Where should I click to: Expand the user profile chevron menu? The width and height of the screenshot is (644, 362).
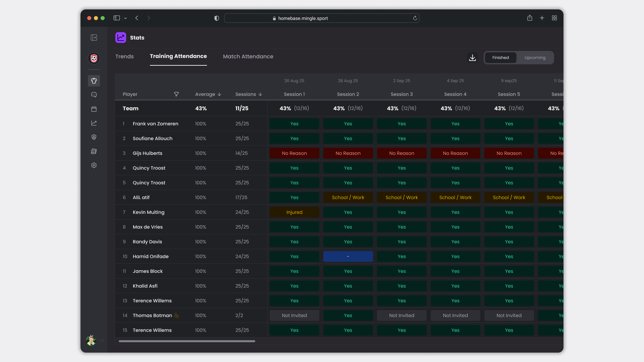[102, 340]
